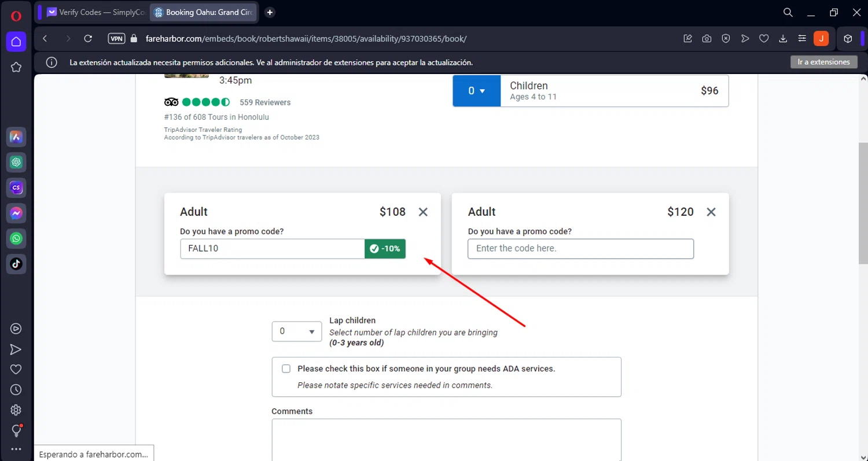Open a new tab with plus button
Image resolution: width=868 pixels, height=461 pixels.
point(270,12)
